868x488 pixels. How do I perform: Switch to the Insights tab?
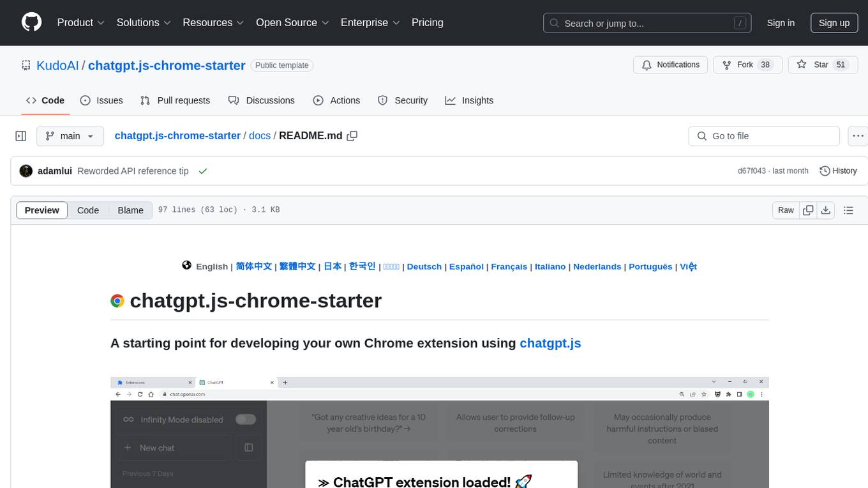469,100
